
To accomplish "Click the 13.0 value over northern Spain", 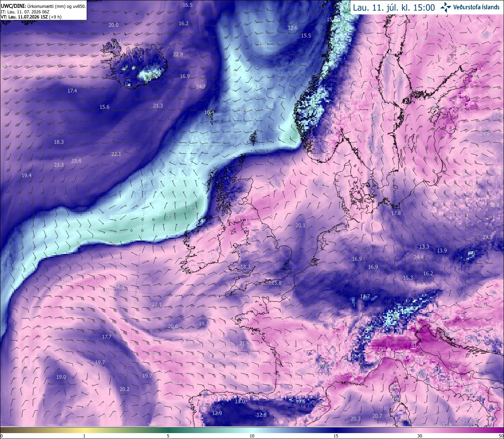I will [240, 402].
